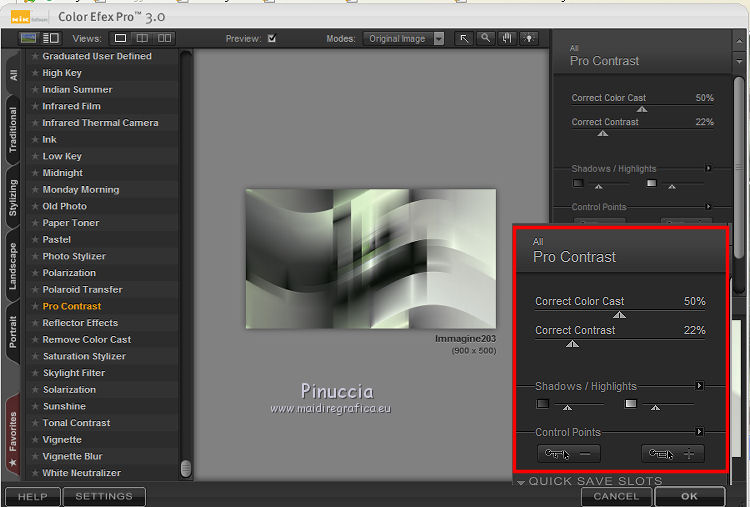Click the CANCEL button
This screenshot has height=507, width=750.
[x=617, y=496]
